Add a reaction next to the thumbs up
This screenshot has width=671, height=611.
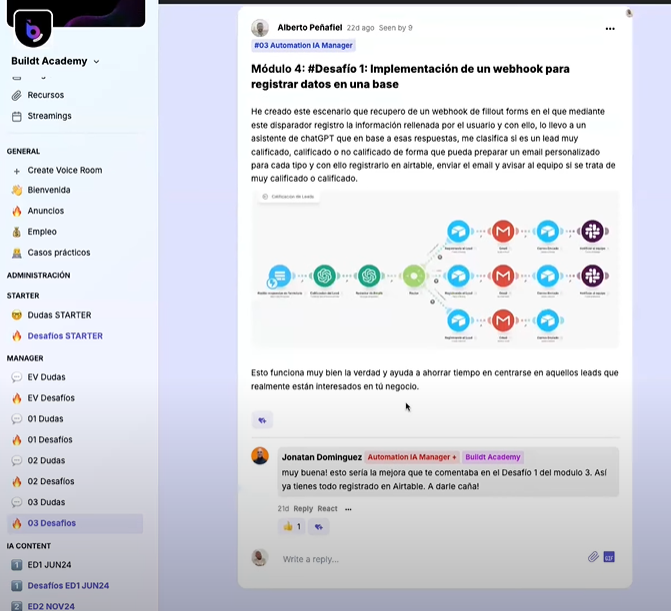coord(319,526)
